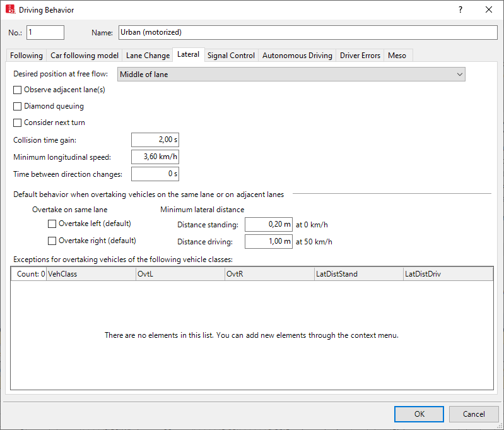The width and height of the screenshot is (504, 430).
Task: Enable Overtake left (default) checkbox
Action: pyautogui.click(x=52, y=224)
